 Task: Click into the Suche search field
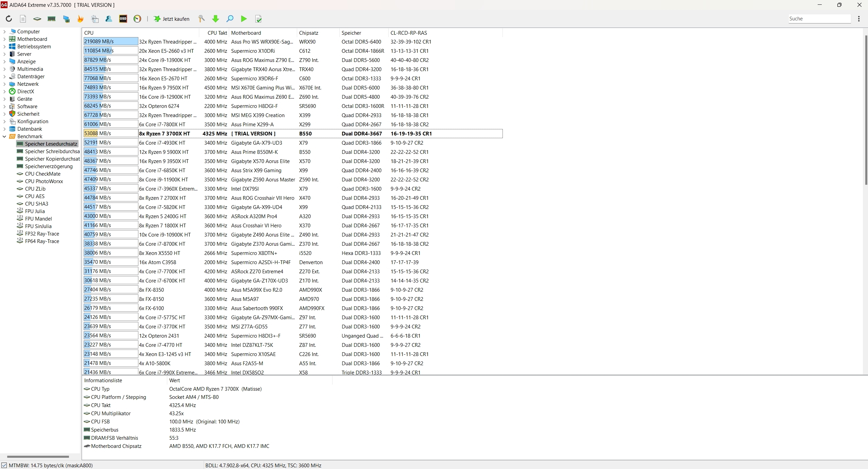click(x=819, y=19)
